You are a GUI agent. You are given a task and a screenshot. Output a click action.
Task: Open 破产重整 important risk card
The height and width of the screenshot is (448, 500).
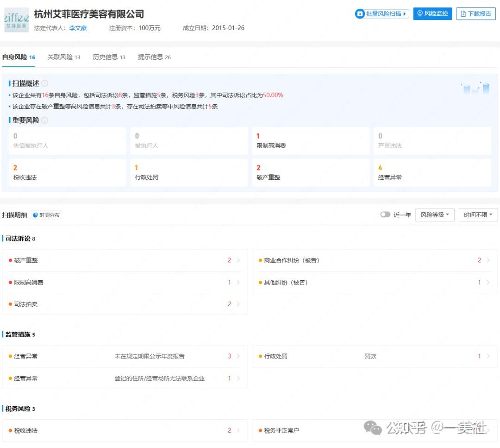[311, 172]
